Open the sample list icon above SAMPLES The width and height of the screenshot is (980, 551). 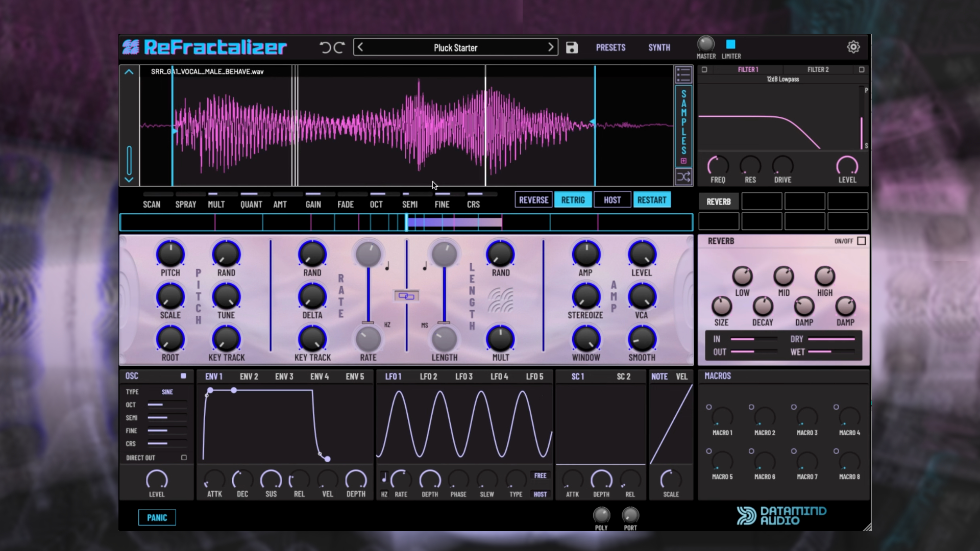pos(683,74)
